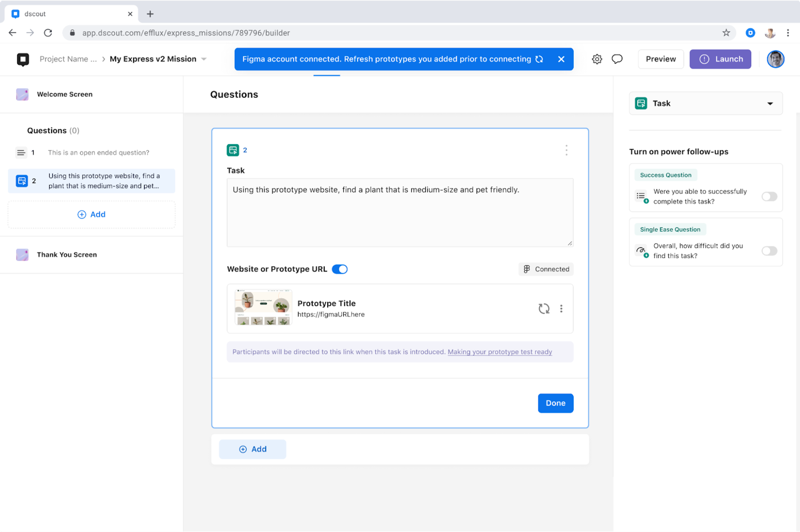The image size is (800, 532).
Task: Click the Questions (0) sidebar heading
Action: (x=53, y=131)
